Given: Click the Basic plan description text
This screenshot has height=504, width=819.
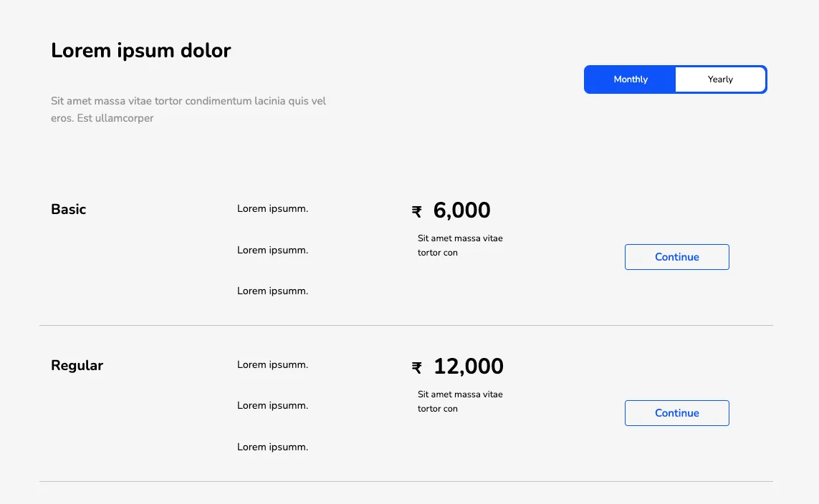Looking at the screenshot, I should (x=460, y=245).
